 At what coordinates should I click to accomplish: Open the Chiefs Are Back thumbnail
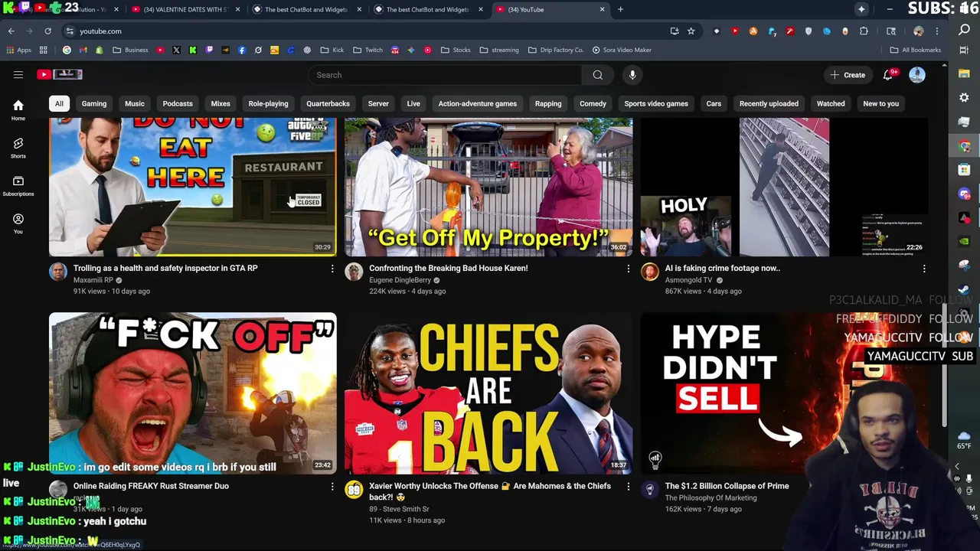tap(488, 393)
